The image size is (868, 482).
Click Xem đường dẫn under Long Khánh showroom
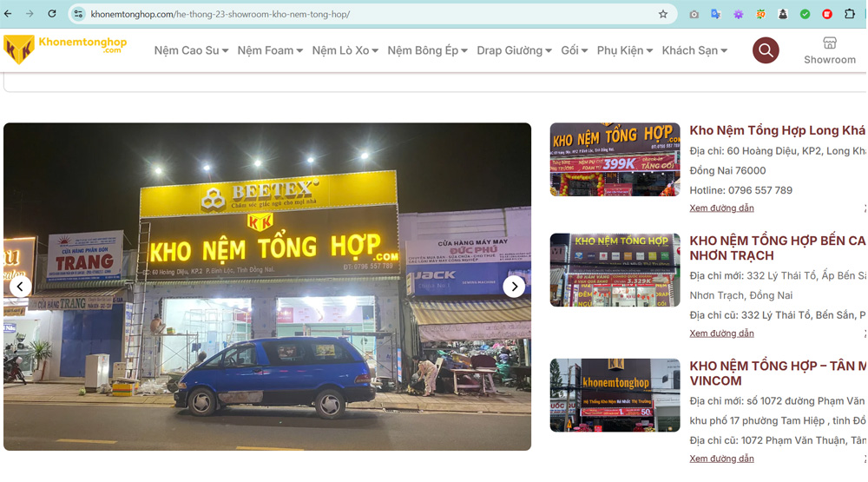point(721,208)
